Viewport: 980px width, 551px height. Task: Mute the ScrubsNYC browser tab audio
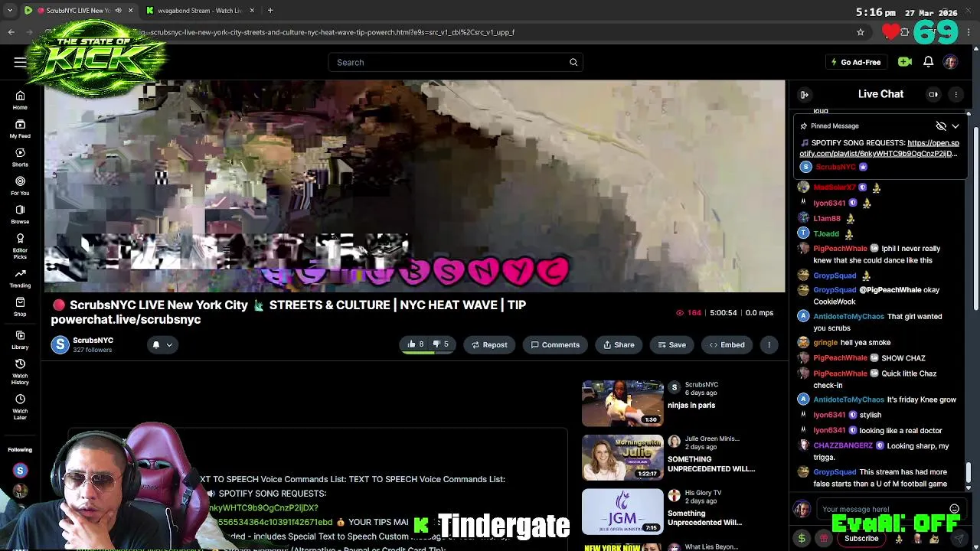118,11
